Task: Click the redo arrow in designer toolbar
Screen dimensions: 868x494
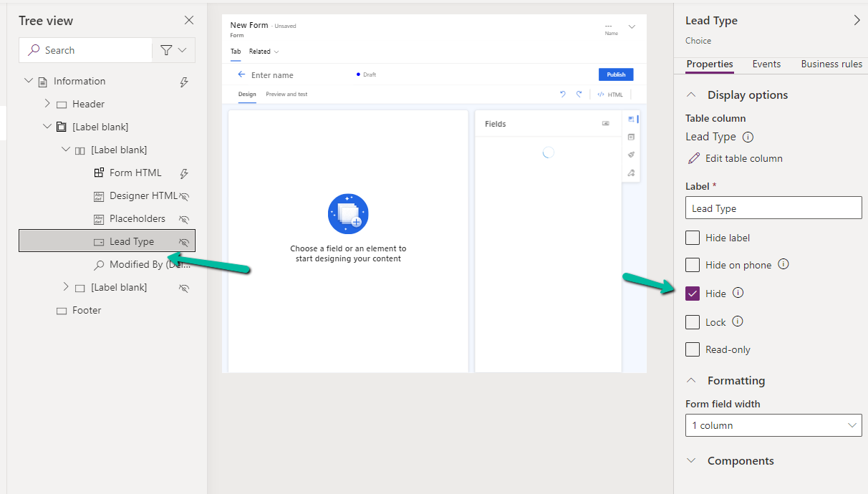Action: click(x=579, y=95)
